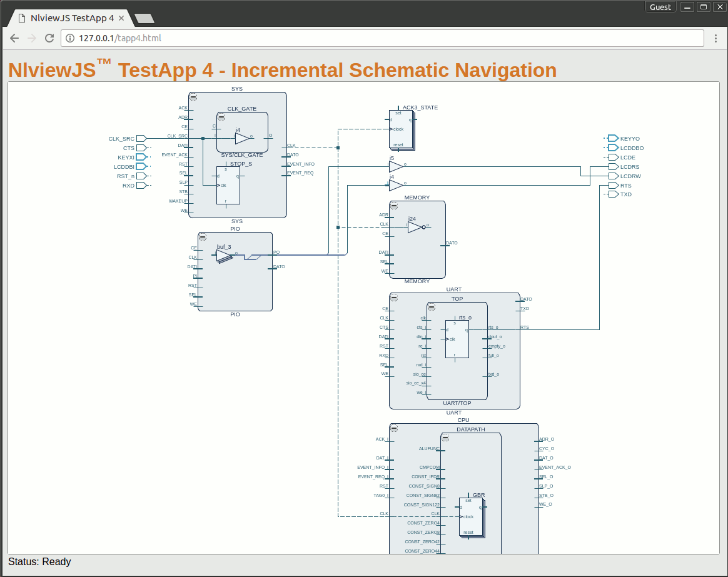Click the page reload button
The height and width of the screenshot is (577, 728).
[49, 38]
